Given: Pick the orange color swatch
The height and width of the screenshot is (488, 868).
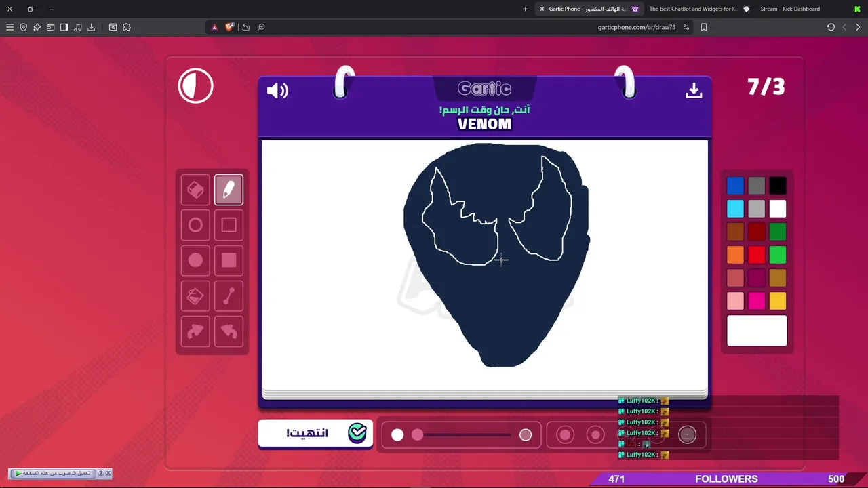Looking at the screenshot, I should 735,255.
